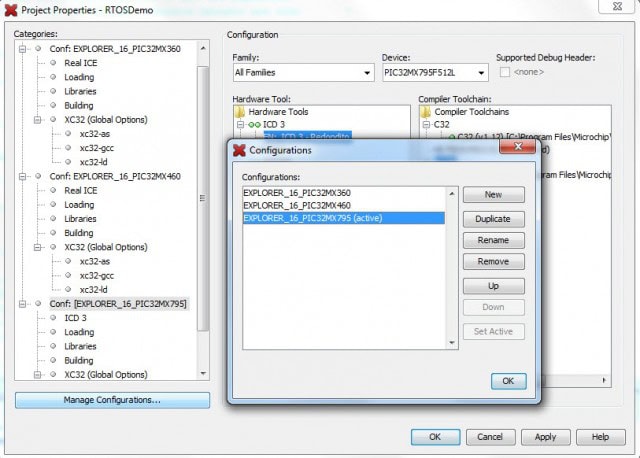
Task: Open Manage Configurations button
Action: coord(112,400)
